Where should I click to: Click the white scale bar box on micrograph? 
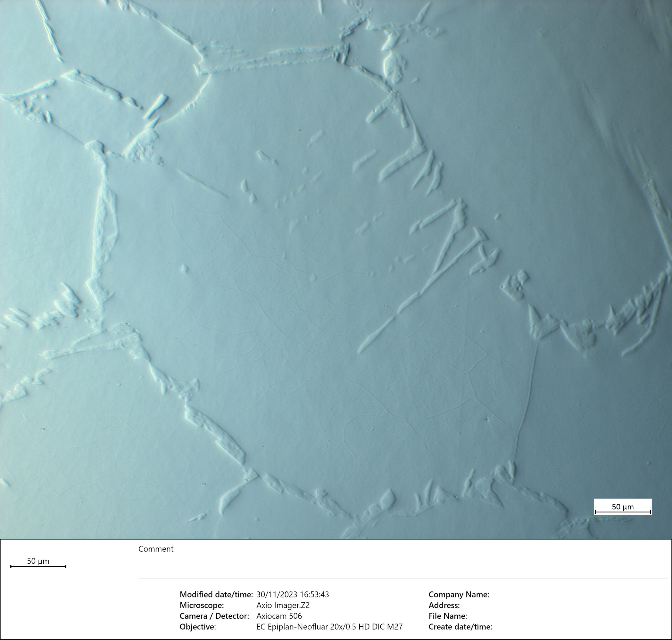[622, 507]
